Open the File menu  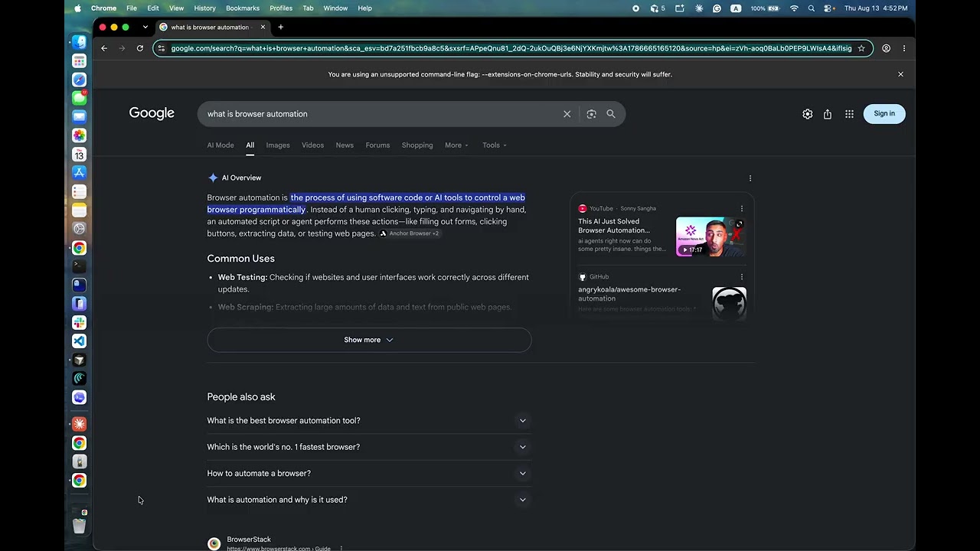pos(132,8)
